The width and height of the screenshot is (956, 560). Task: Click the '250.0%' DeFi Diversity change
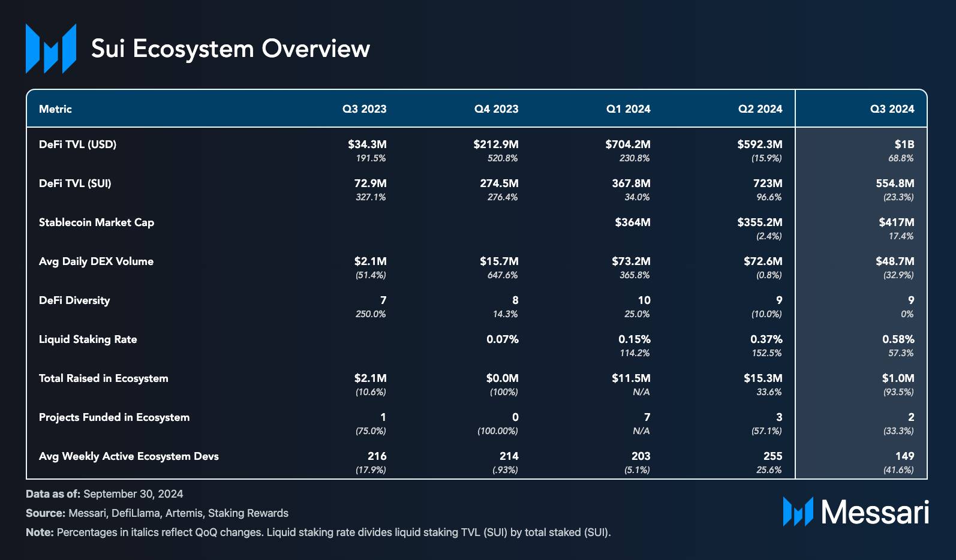tap(371, 314)
